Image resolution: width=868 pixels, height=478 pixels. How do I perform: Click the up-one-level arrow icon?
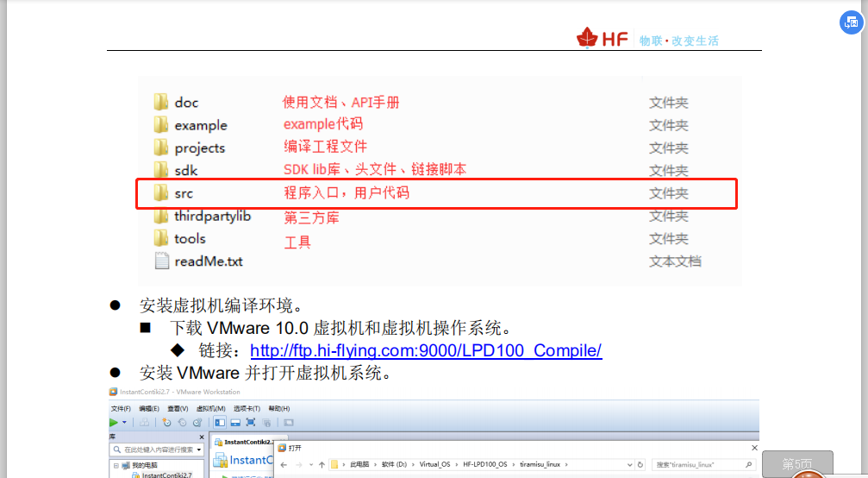322,465
